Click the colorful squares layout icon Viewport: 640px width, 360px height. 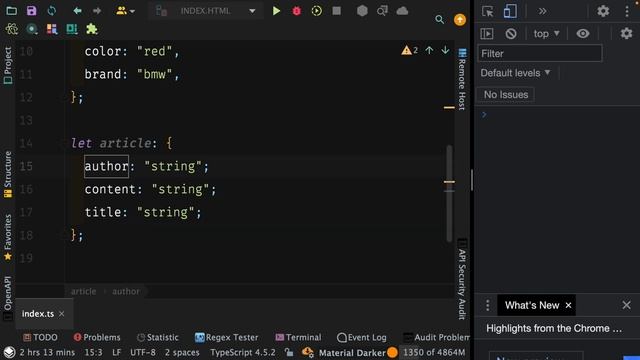tap(52, 29)
